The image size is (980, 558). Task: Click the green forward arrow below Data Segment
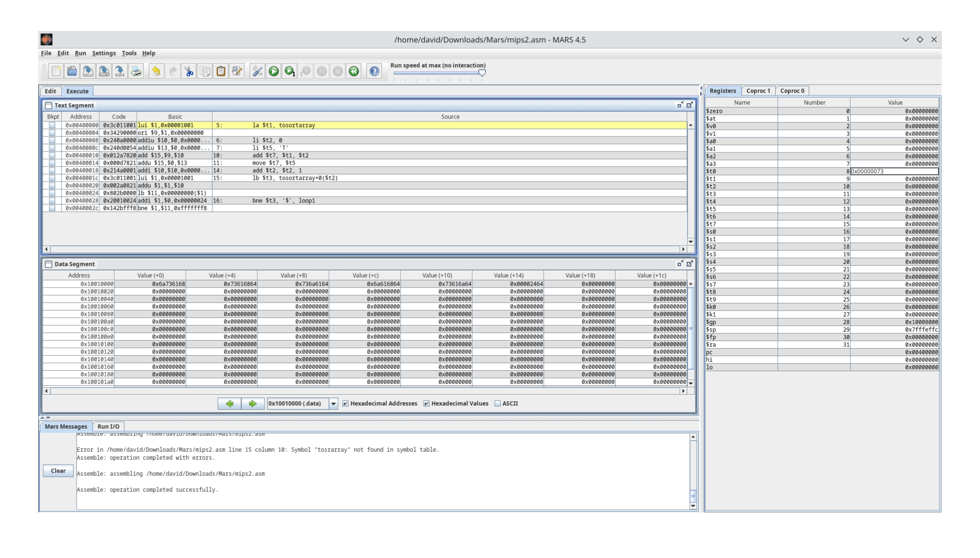(x=253, y=403)
